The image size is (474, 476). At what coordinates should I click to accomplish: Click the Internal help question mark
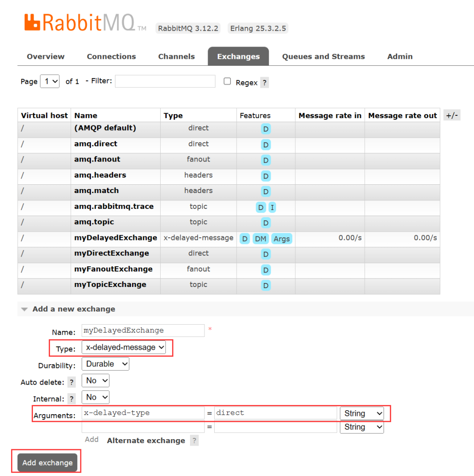coord(72,399)
